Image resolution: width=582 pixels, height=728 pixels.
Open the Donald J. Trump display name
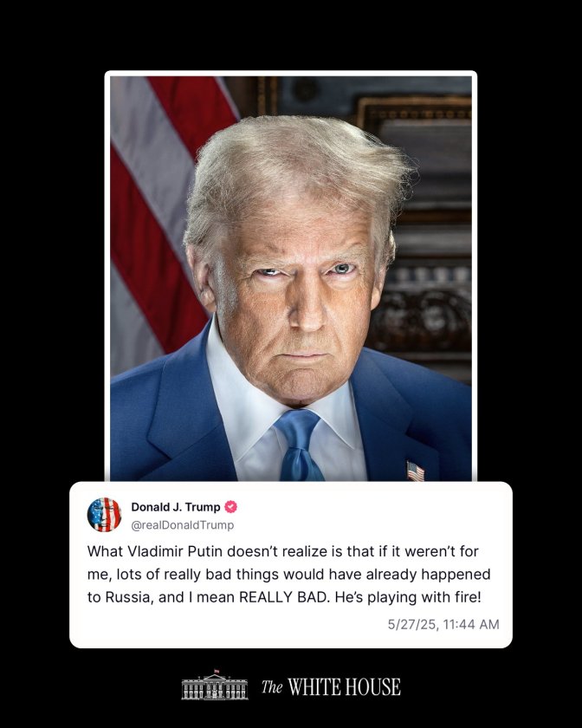[x=176, y=507]
